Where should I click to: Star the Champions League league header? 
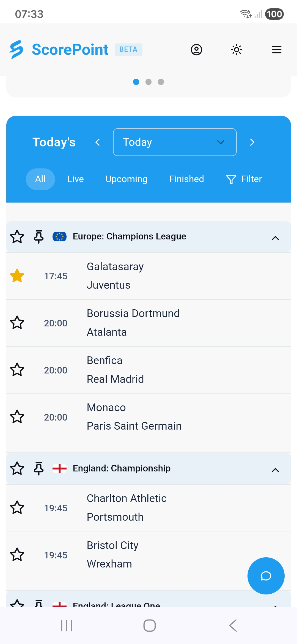17,237
